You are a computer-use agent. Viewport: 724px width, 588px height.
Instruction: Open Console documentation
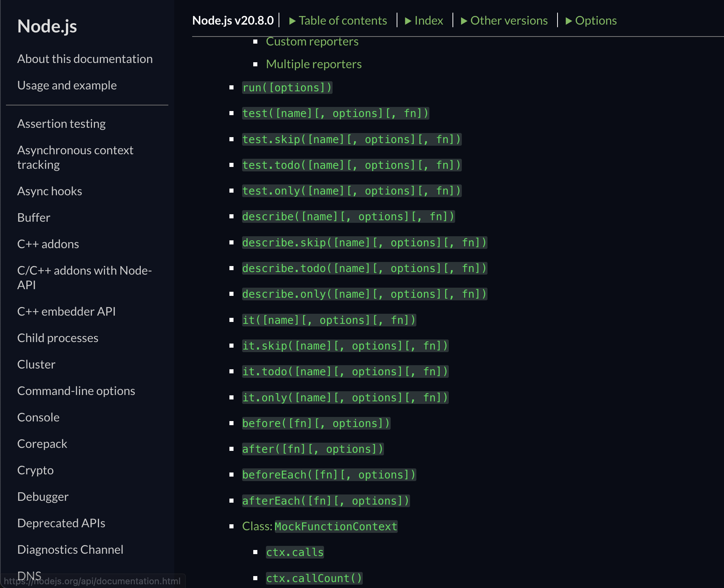pos(38,417)
